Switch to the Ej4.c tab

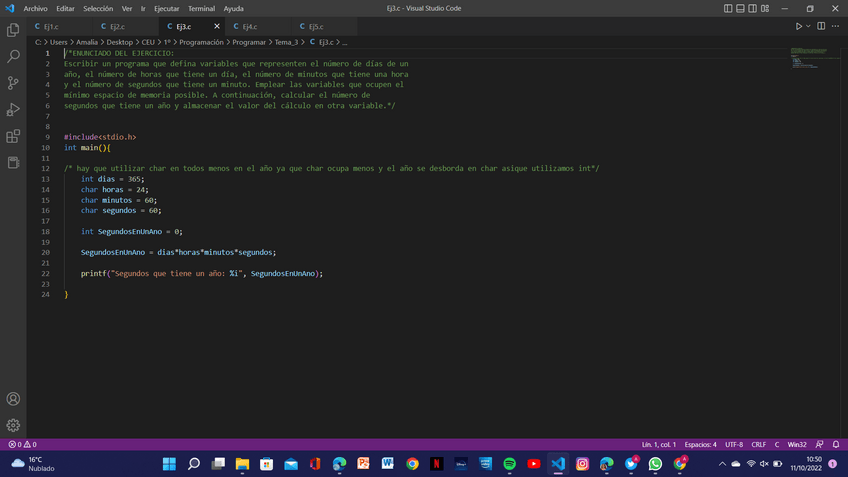(249, 26)
